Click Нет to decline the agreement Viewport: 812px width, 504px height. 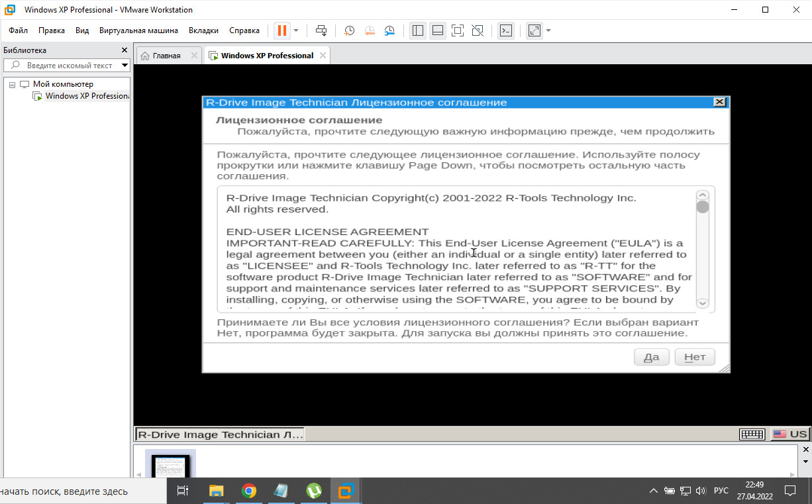tap(695, 357)
